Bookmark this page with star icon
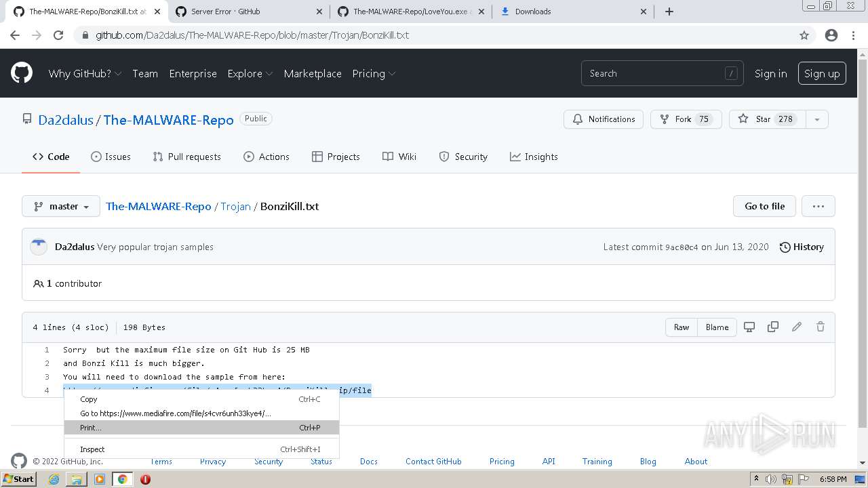868x488 pixels. [x=804, y=35]
